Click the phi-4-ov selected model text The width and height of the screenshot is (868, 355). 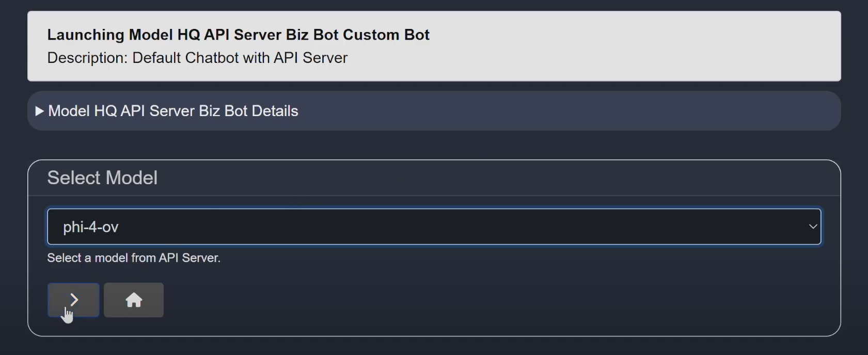coord(91,227)
